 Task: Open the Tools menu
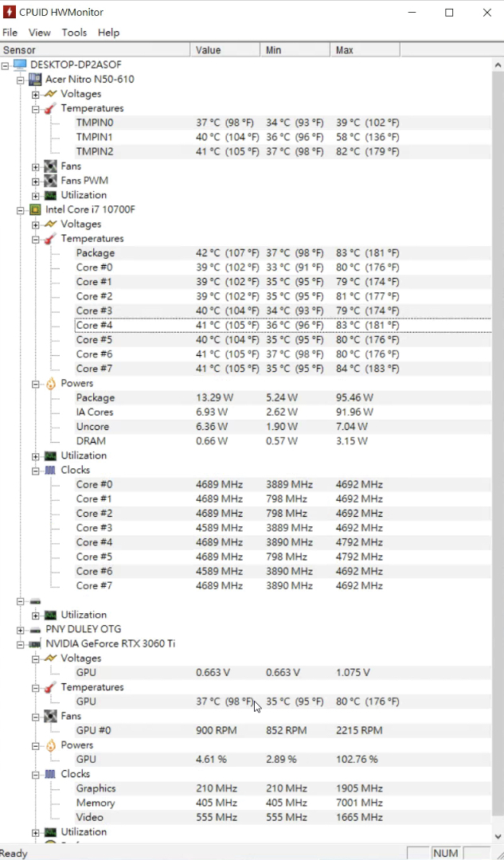click(x=74, y=33)
